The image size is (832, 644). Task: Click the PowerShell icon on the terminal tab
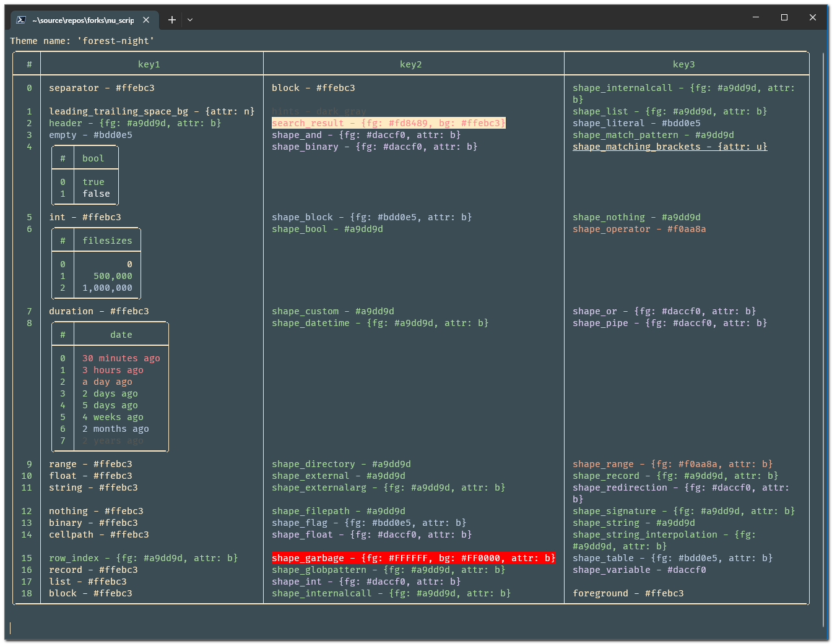pyautogui.click(x=20, y=20)
